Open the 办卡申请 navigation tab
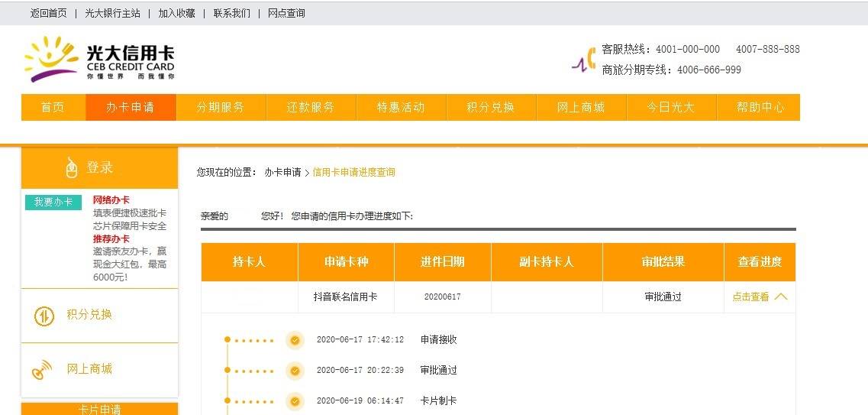 (x=131, y=107)
